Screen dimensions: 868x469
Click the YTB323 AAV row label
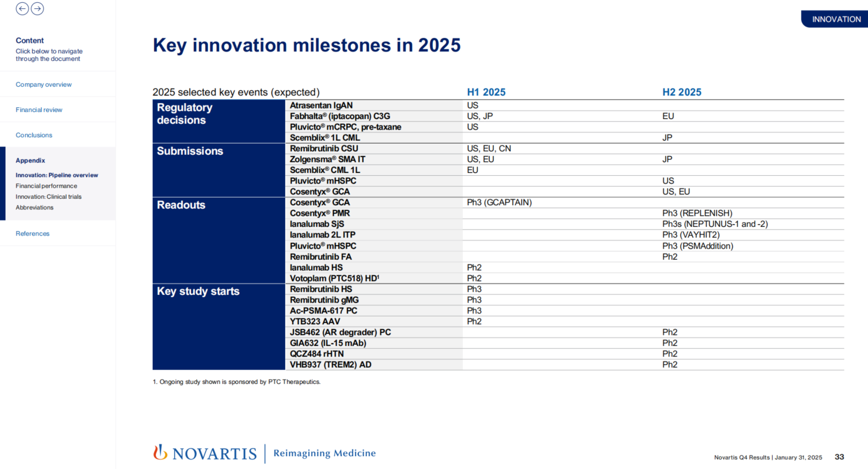click(315, 321)
